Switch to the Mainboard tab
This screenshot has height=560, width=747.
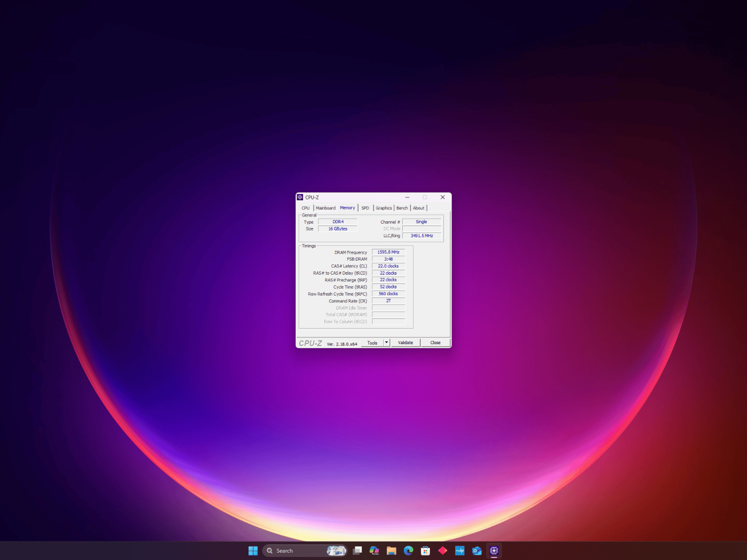coord(325,208)
